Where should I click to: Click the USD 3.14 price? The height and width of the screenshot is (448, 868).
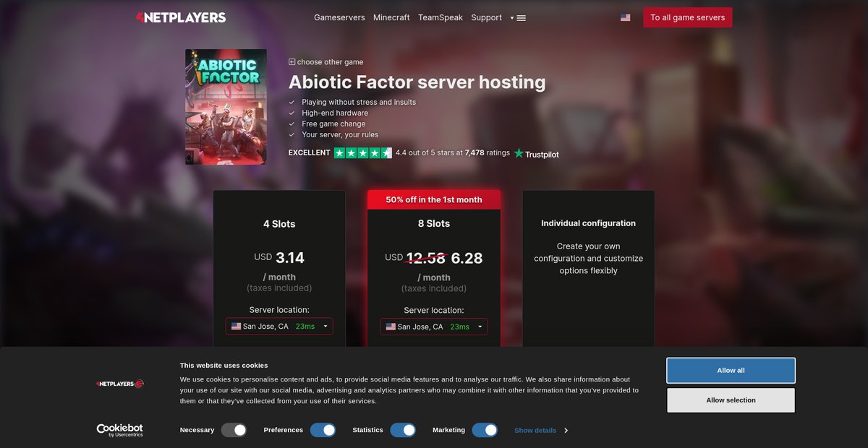coord(279,257)
